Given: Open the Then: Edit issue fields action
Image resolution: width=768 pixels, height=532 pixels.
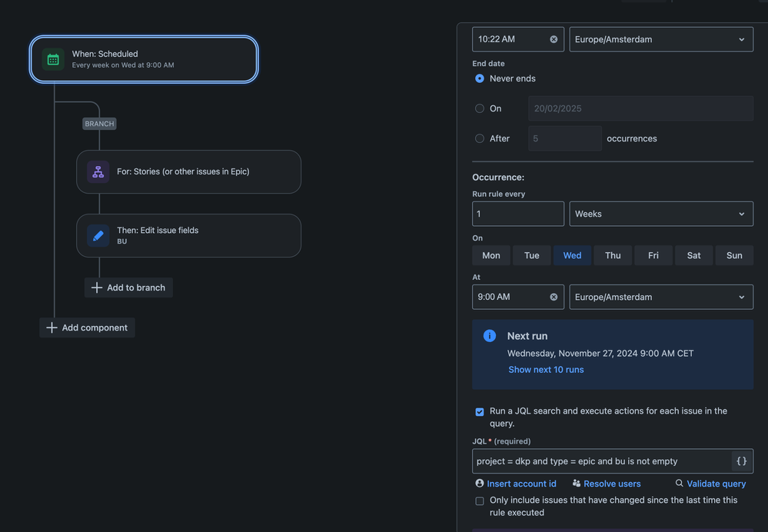Looking at the screenshot, I should pos(188,235).
